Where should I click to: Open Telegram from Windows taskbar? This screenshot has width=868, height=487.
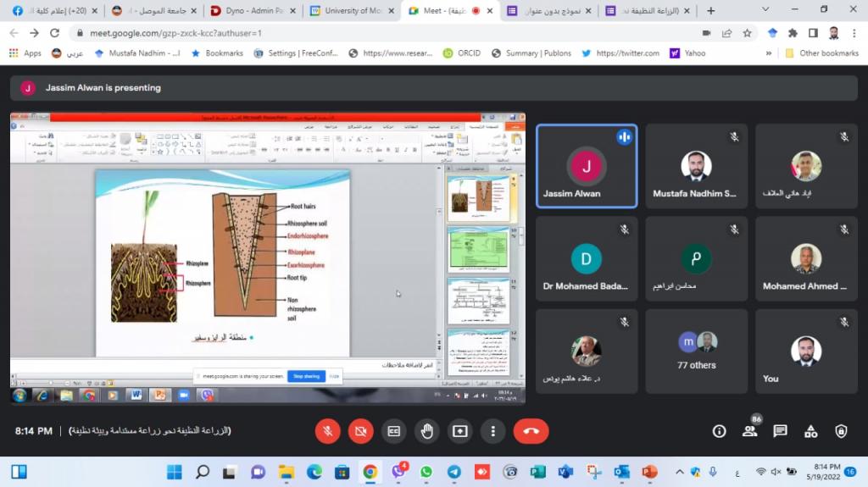[453, 472]
